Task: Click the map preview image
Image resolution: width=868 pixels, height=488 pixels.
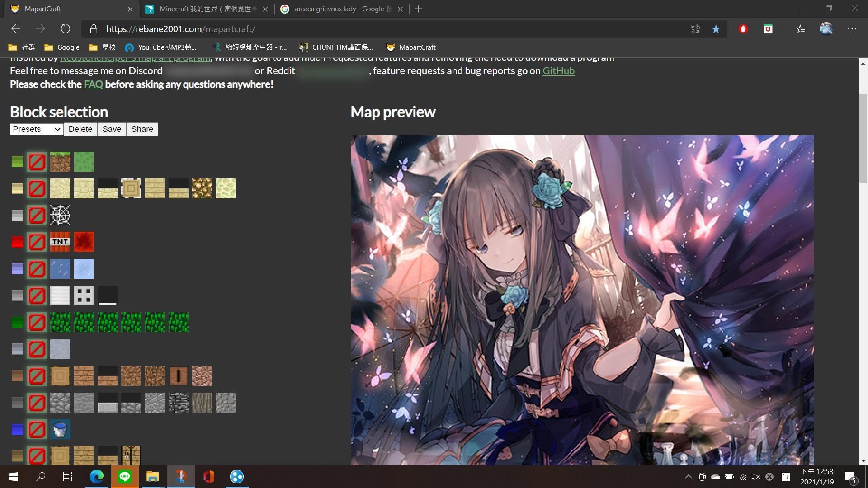Action: pos(582,300)
